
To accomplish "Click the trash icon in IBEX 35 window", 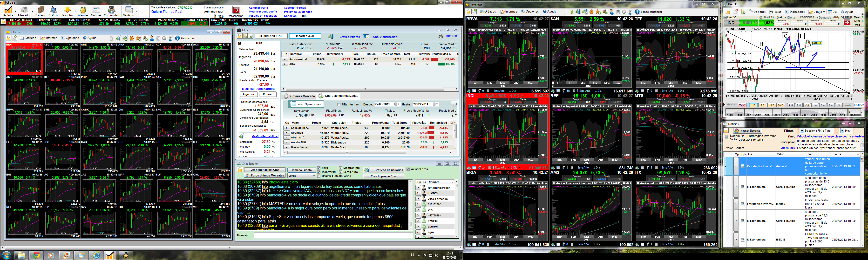I will click(111, 38).
